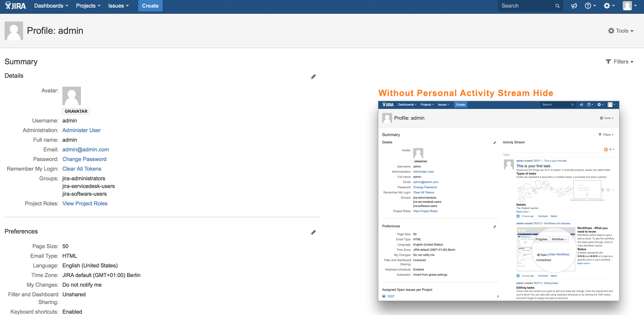
Task: Open Activity Stream gear settings icon
Action: point(611,149)
